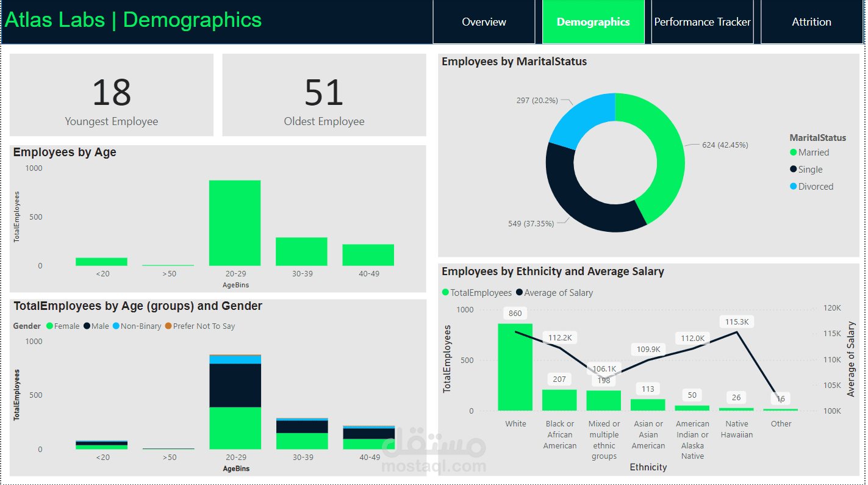868x485 pixels.
Task: Click the Employees by MaritalStatus title
Action: 514,62
